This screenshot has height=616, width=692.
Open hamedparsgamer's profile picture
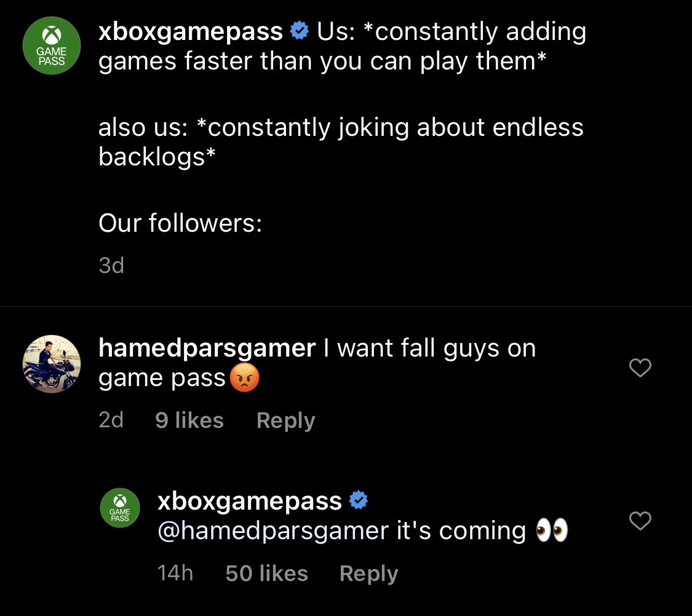[52, 363]
